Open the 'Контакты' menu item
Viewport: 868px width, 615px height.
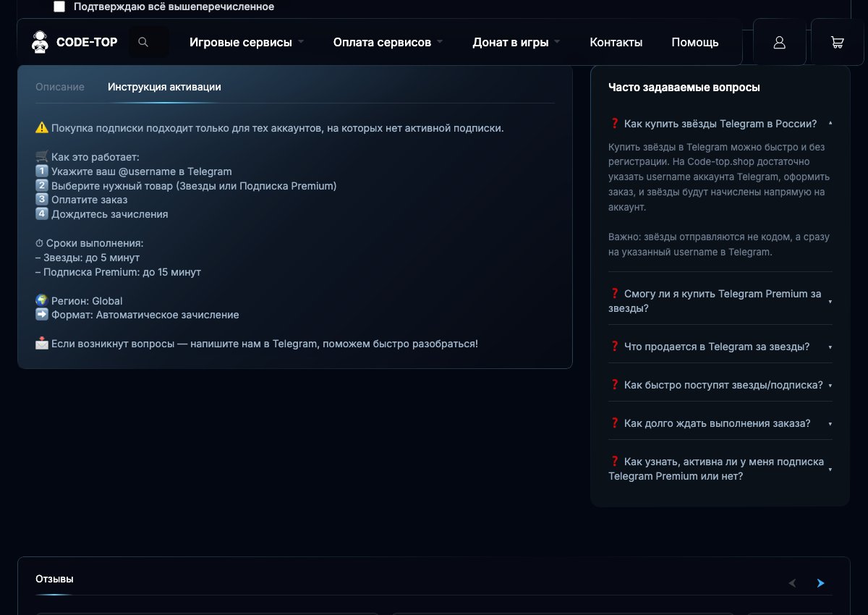(x=616, y=42)
